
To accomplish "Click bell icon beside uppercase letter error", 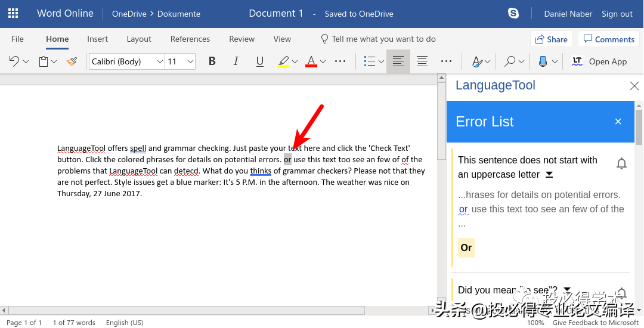I will 621,163.
